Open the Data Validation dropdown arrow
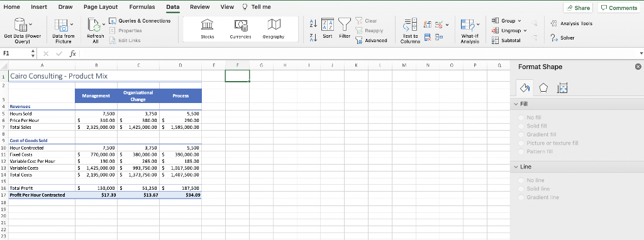The width and height of the screenshot is (644, 240). click(447, 25)
